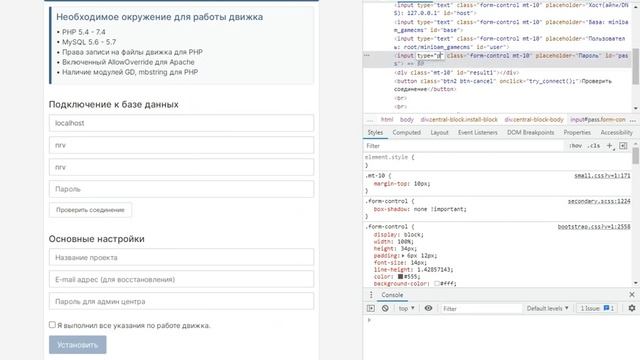Switch to the Computed tab
Viewport: 640px width, 360px height.
click(407, 133)
